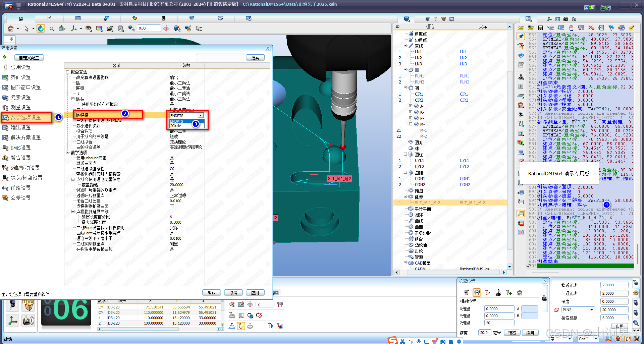Click the gear settings icon beside retract distance
The height and width of the screenshot is (344, 644).
click(x=636, y=293)
